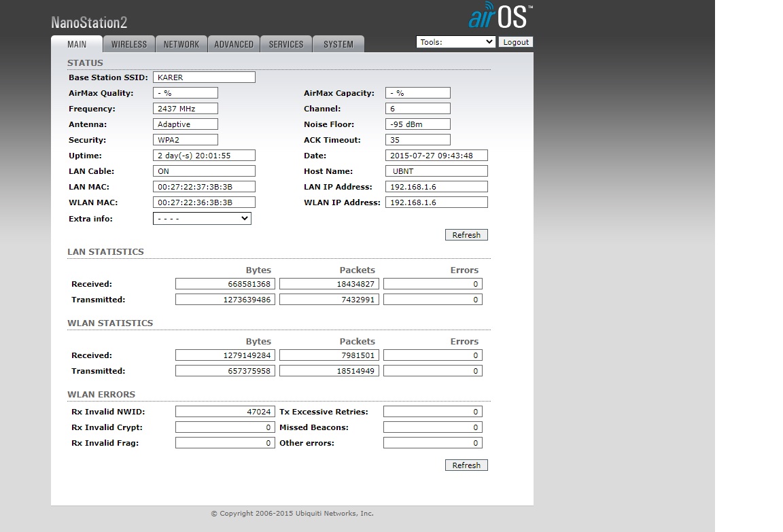Open the WIRELESS tab

pyautogui.click(x=129, y=44)
